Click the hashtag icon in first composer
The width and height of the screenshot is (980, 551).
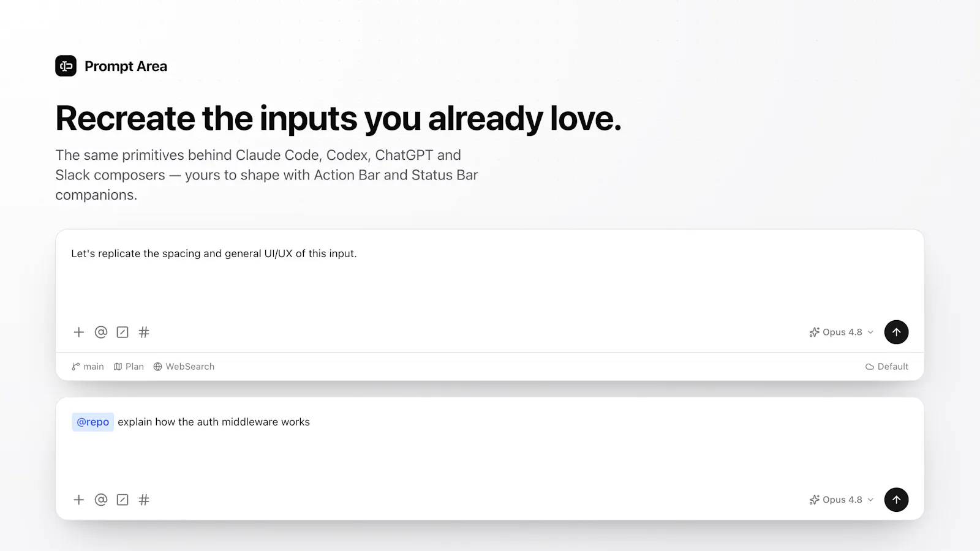[x=144, y=332]
